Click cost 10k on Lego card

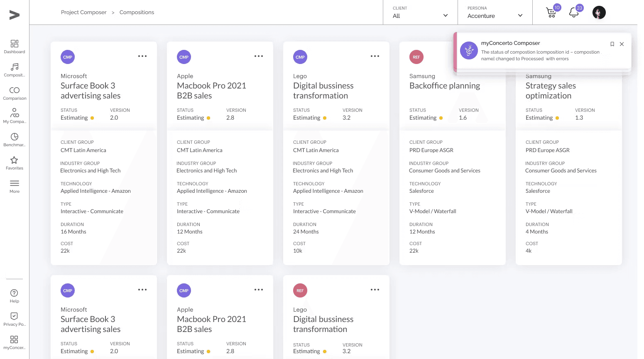(x=298, y=251)
